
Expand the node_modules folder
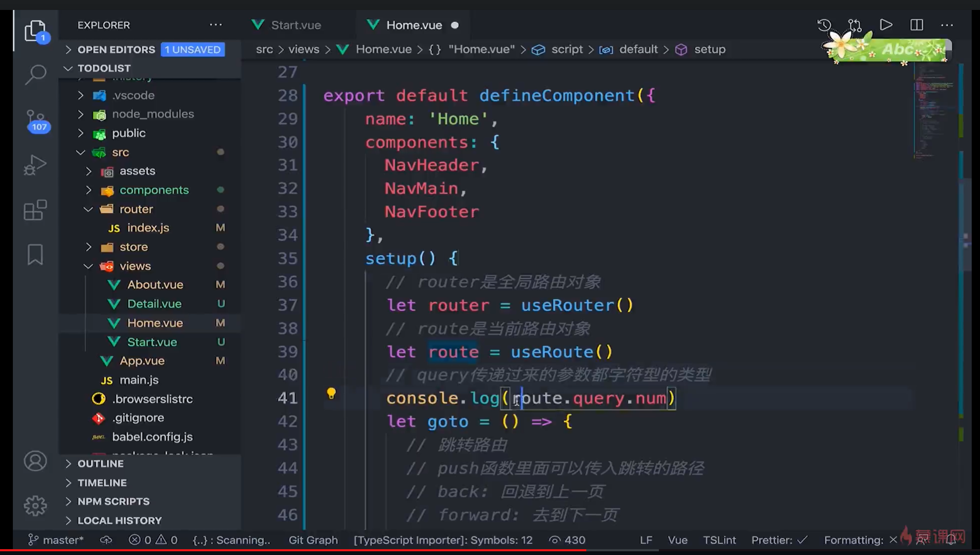pos(153,114)
